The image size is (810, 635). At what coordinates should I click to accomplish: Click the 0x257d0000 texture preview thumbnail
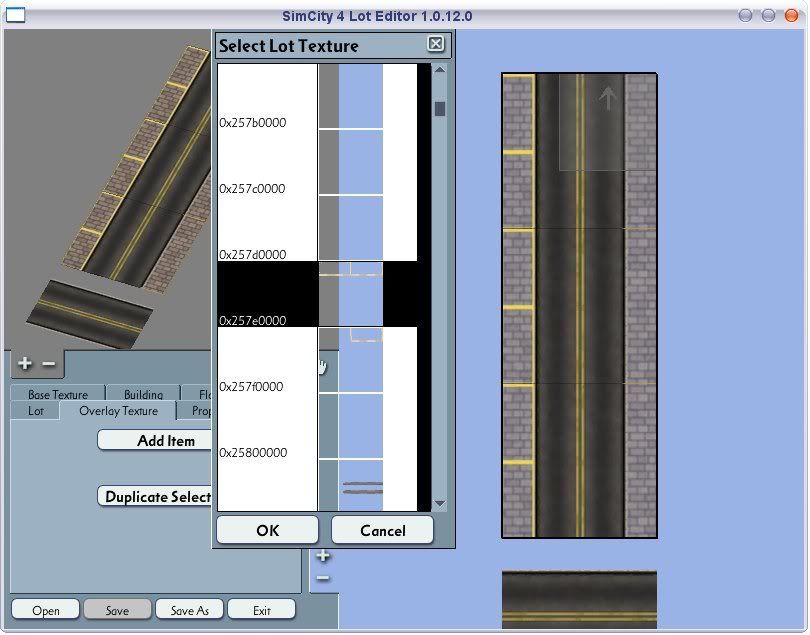pos(351,228)
